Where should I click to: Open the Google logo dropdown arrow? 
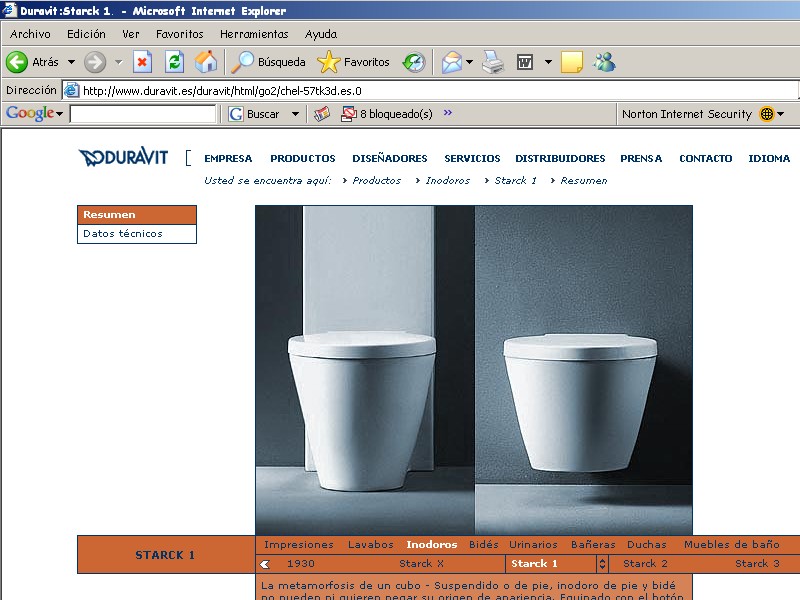pyautogui.click(x=59, y=114)
